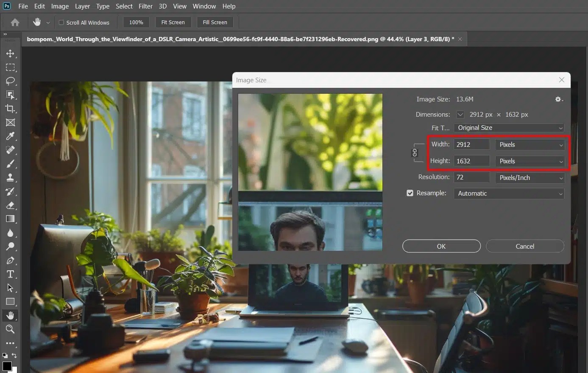Viewport: 588px width, 373px height.
Task: Select the Rectangle shape tool
Action: click(10, 302)
